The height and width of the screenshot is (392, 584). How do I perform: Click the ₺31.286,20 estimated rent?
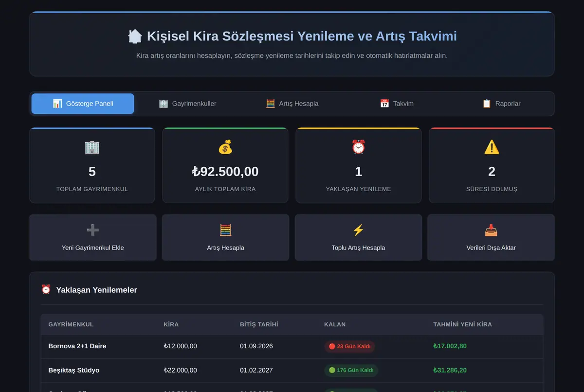coord(450,370)
